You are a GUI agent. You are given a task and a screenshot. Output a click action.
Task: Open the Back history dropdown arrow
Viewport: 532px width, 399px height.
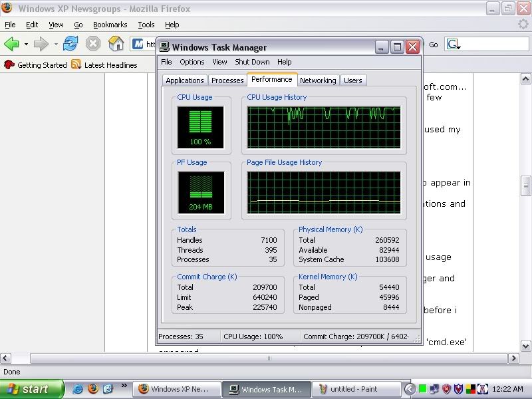pyautogui.click(x=26, y=44)
